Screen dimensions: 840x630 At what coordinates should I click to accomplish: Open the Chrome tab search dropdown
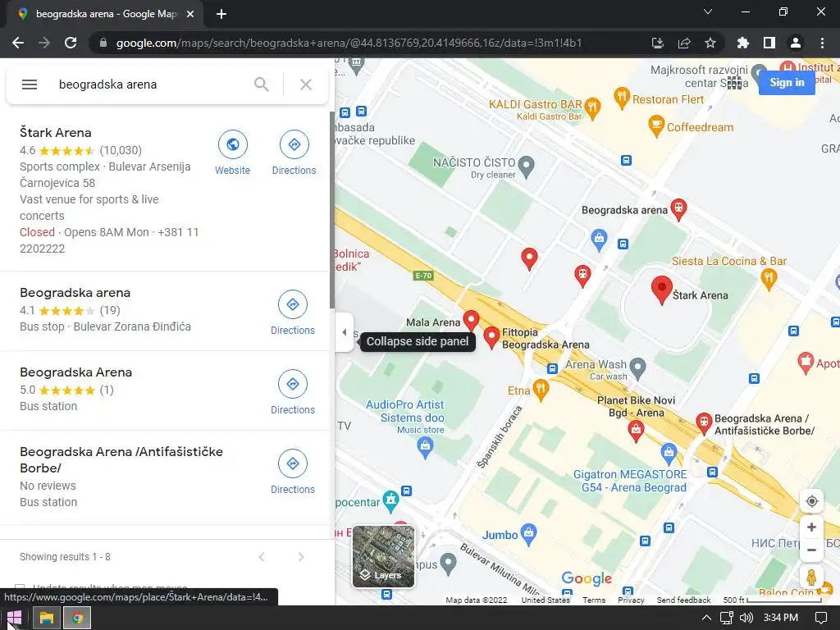click(x=708, y=11)
